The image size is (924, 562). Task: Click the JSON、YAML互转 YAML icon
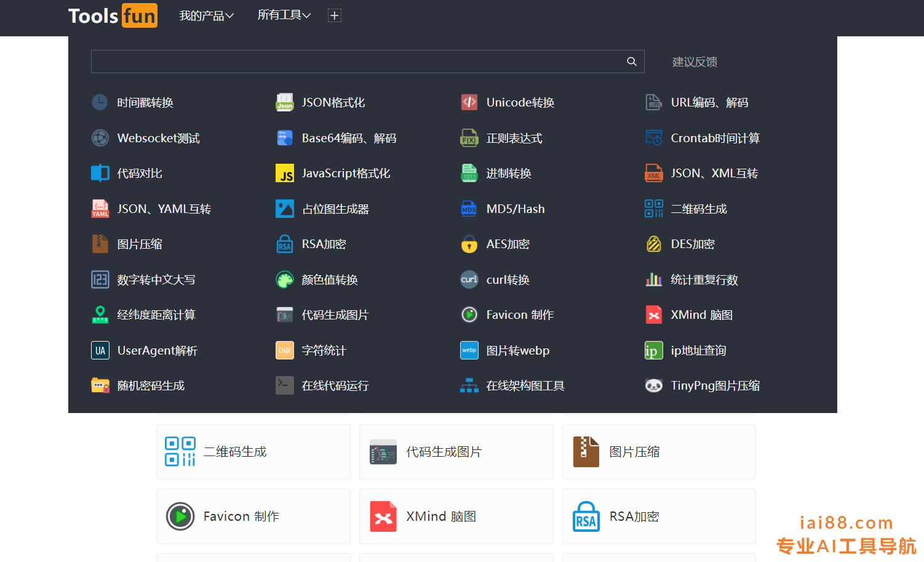tap(100, 209)
